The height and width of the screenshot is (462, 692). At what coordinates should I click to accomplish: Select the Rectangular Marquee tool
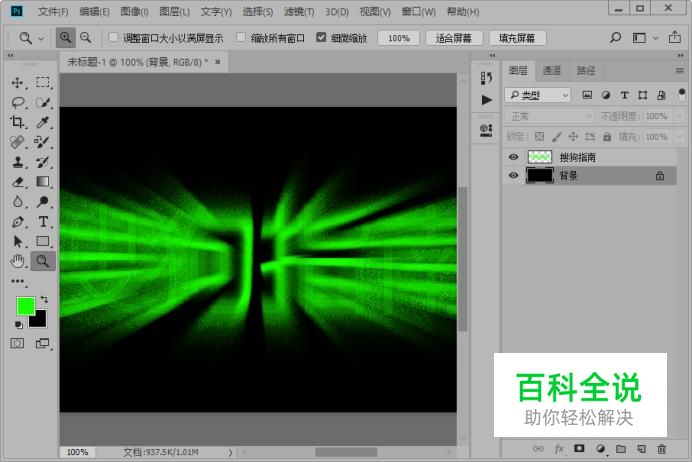(43, 83)
